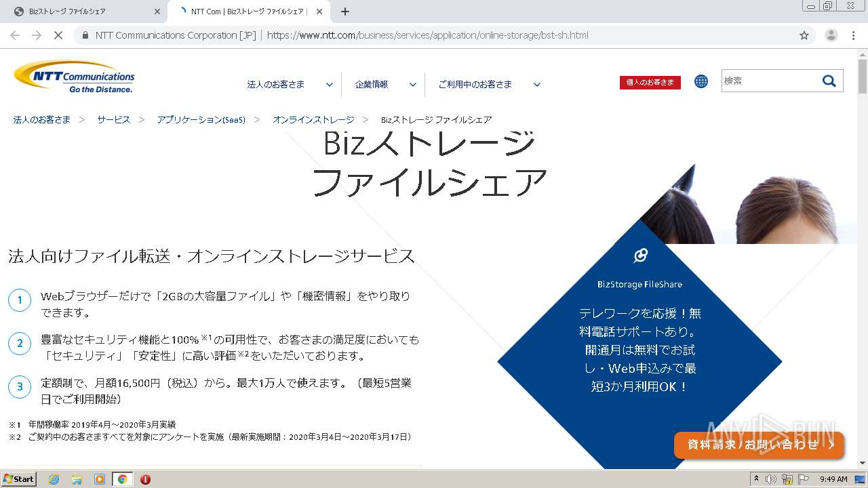Open the Action Center flag icon
The image size is (868, 488).
tap(804, 479)
